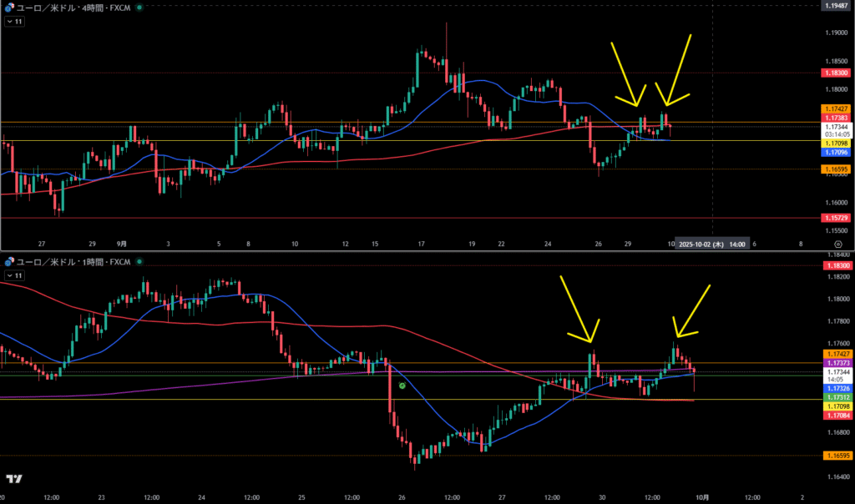
Task: Click the green market status dot on 1-hour chart
Action: tap(138, 261)
